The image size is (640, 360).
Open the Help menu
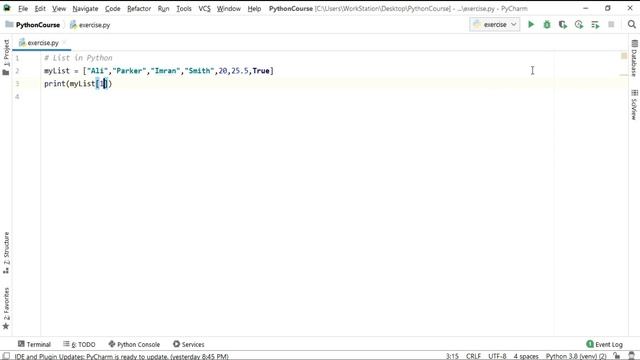[x=254, y=8]
